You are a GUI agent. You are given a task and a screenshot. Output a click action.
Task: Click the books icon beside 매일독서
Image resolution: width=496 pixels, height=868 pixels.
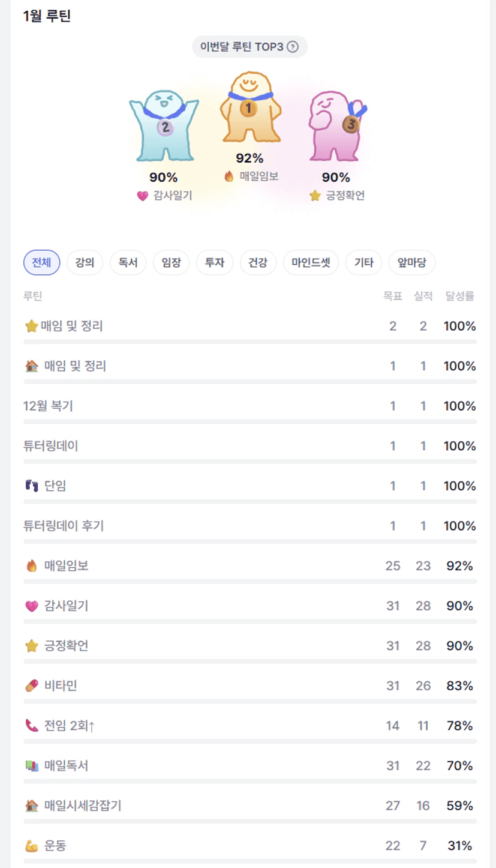pyautogui.click(x=32, y=766)
